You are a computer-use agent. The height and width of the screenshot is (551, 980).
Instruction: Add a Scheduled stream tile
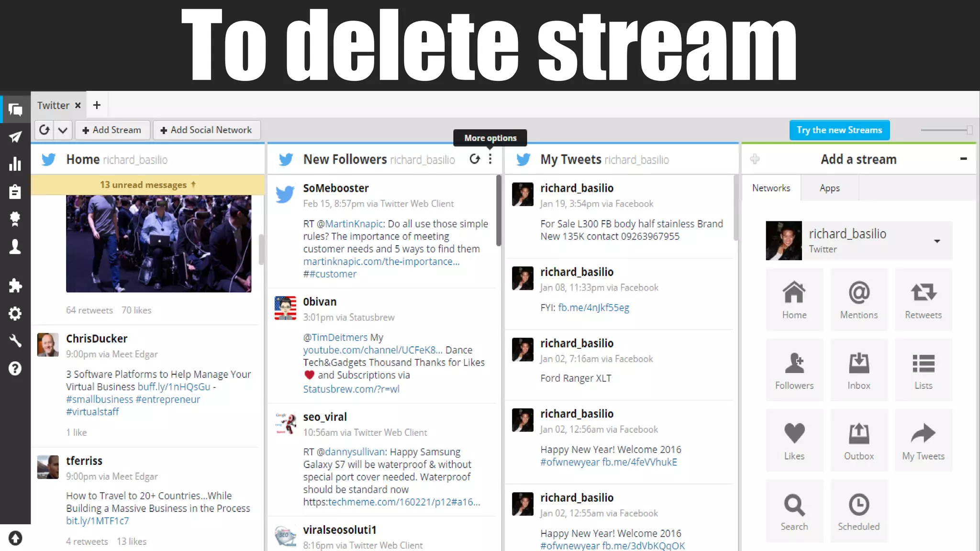pyautogui.click(x=859, y=511)
